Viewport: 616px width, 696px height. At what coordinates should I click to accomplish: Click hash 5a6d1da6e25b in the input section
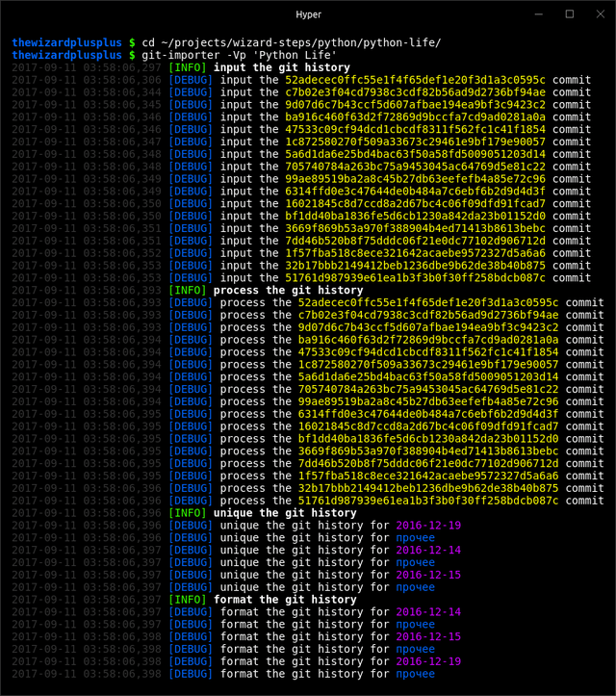tap(415, 154)
